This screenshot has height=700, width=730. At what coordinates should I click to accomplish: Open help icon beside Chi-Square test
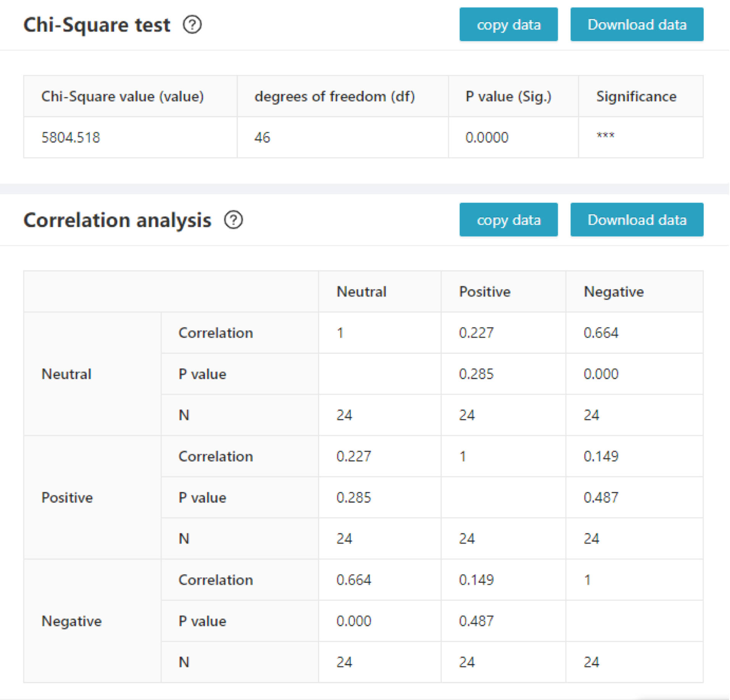click(192, 25)
